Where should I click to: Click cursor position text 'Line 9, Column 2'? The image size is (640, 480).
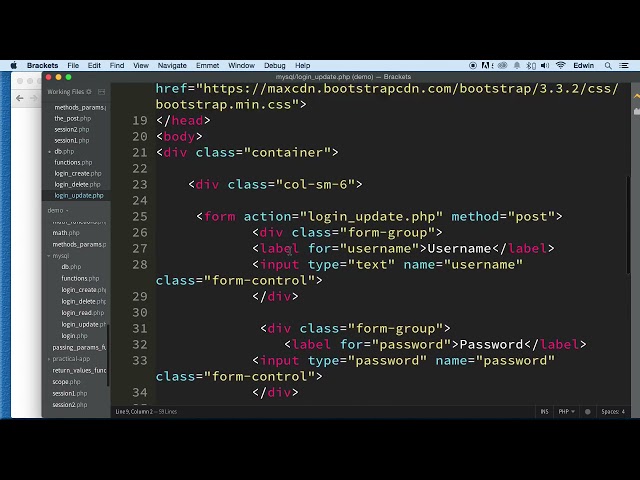[x=134, y=412]
